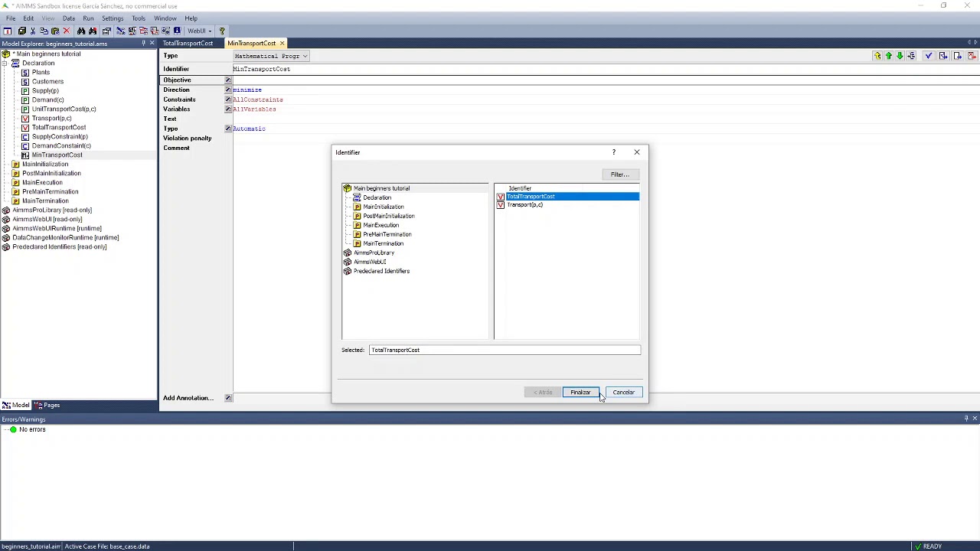
Task: Open the Objective attribute wizard button
Action: (227, 80)
